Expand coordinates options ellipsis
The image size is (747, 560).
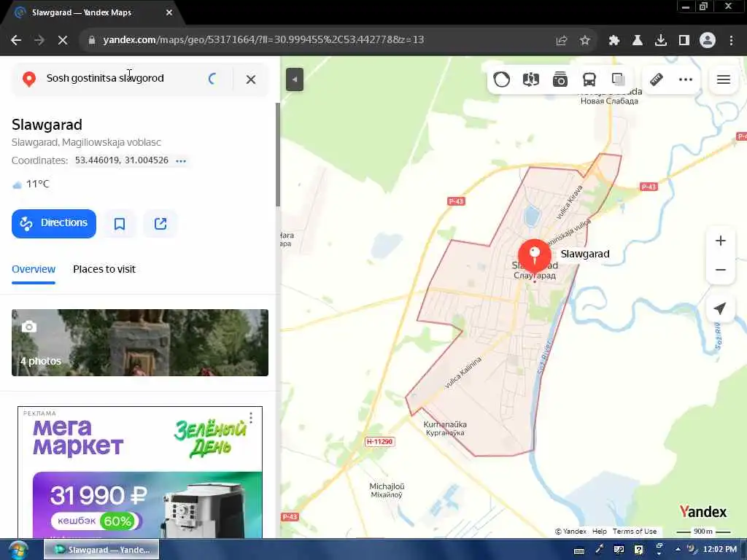pyautogui.click(x=181, y=161)
